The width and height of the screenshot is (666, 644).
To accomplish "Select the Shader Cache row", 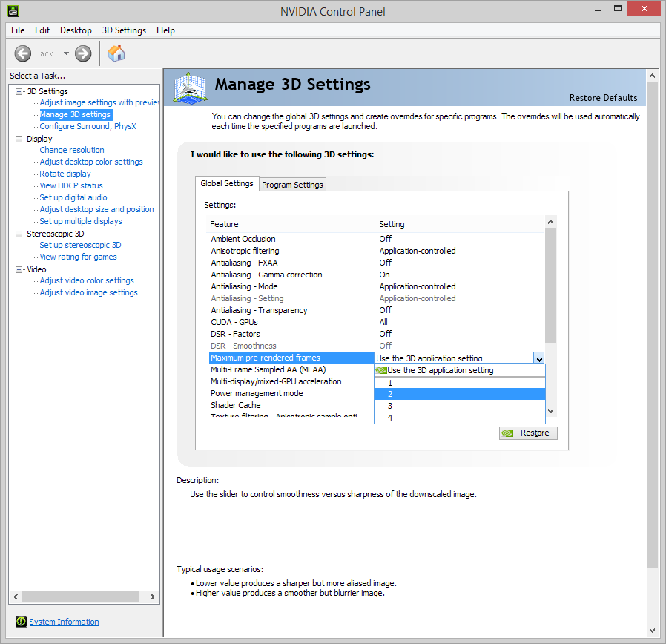I will click(x=291, y=405).
